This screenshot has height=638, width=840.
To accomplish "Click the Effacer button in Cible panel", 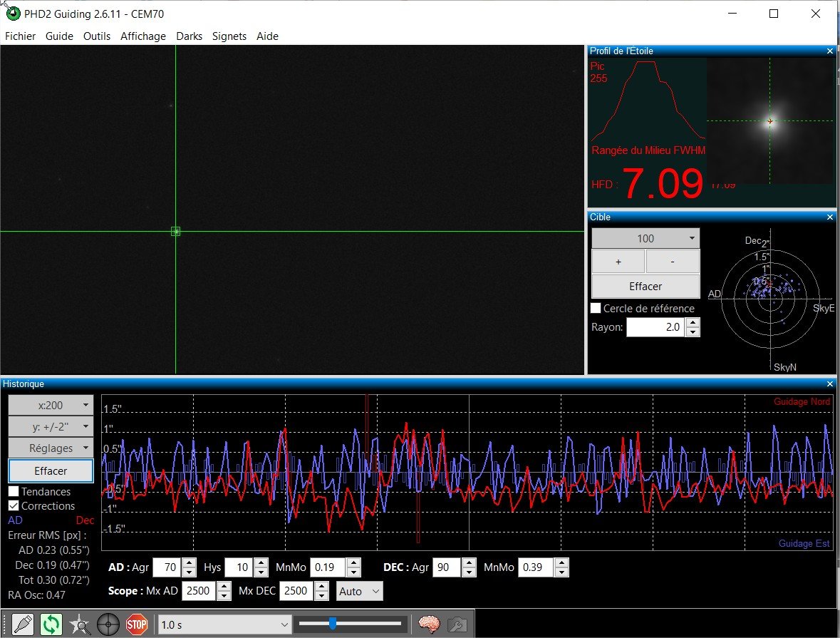I will click(x=645, y=287).
